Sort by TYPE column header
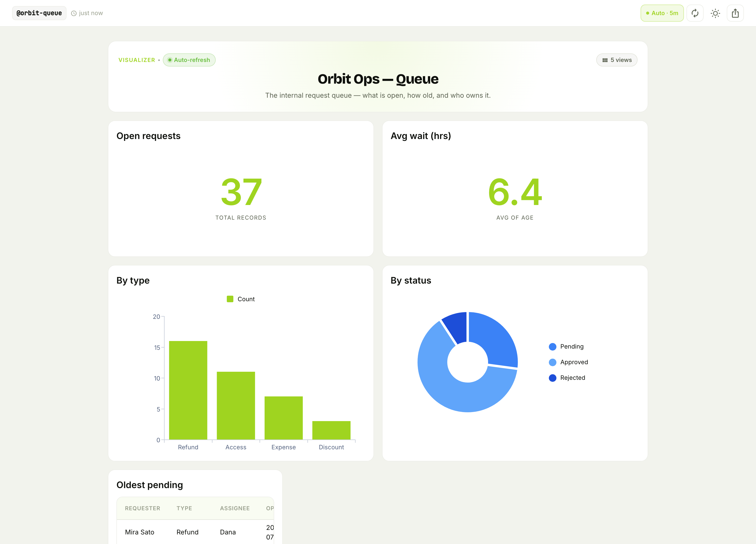Viewport: 756px width, 544px height. 184,508
